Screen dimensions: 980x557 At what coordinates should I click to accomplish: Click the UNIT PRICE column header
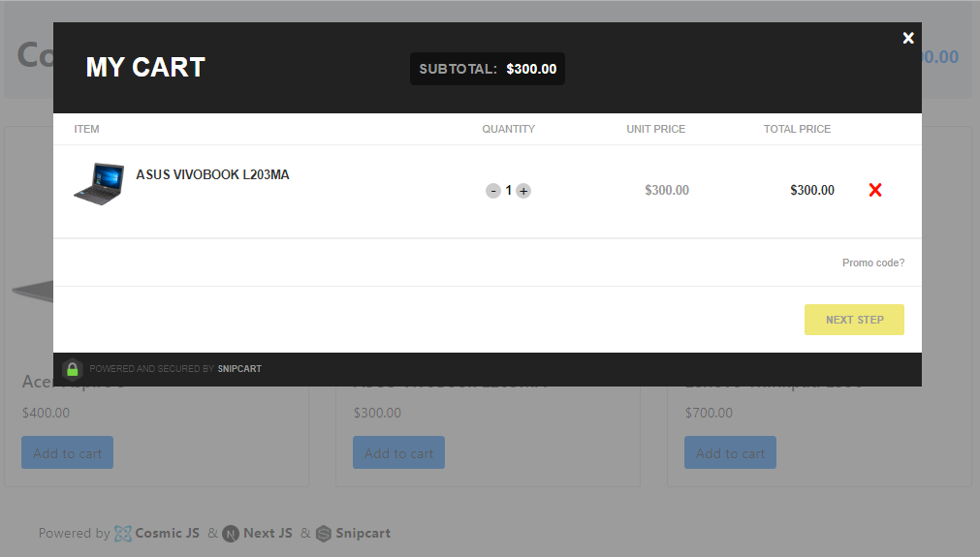click(655, 129)
